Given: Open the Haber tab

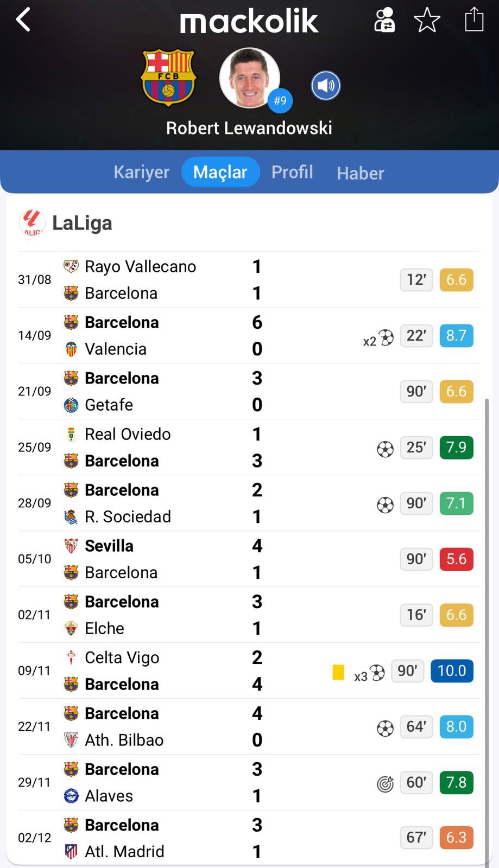Looking at the screenshot, I should (360, 173).
